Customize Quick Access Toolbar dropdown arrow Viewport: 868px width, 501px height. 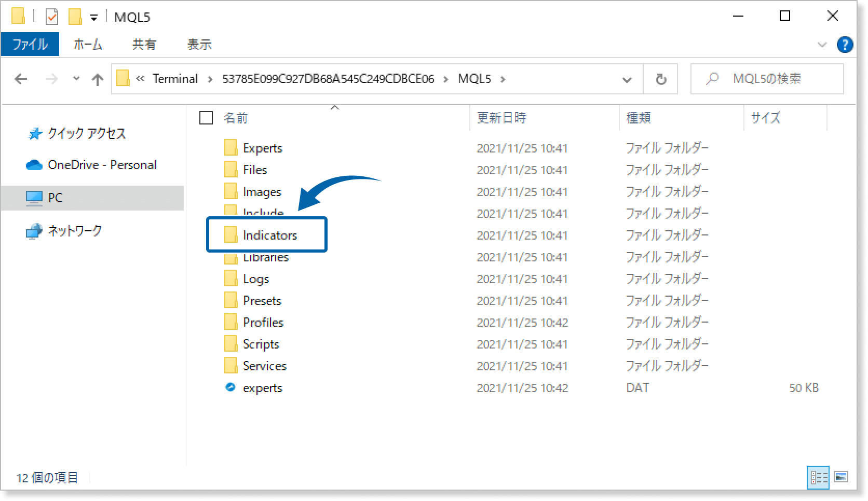click(94, 18)
